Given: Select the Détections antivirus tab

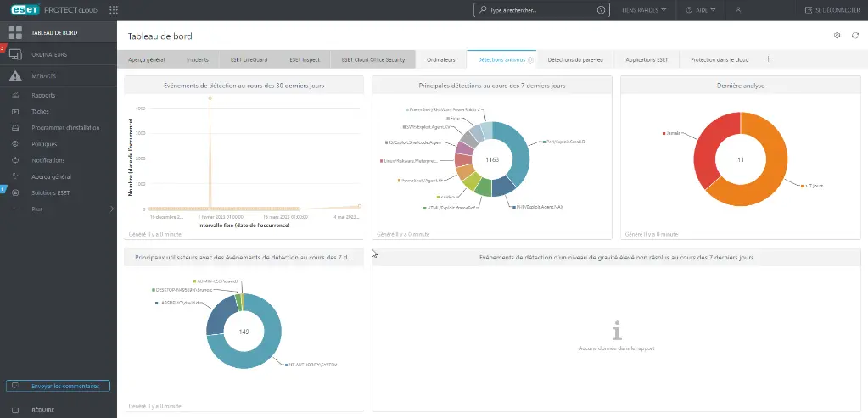Looking at the screenshot, I should tap(501, 59).
